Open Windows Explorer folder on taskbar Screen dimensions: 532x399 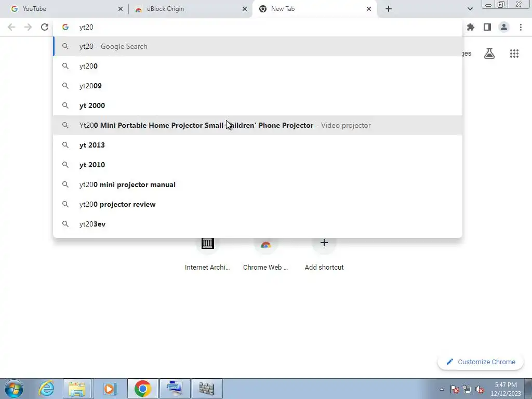[77, 389]
